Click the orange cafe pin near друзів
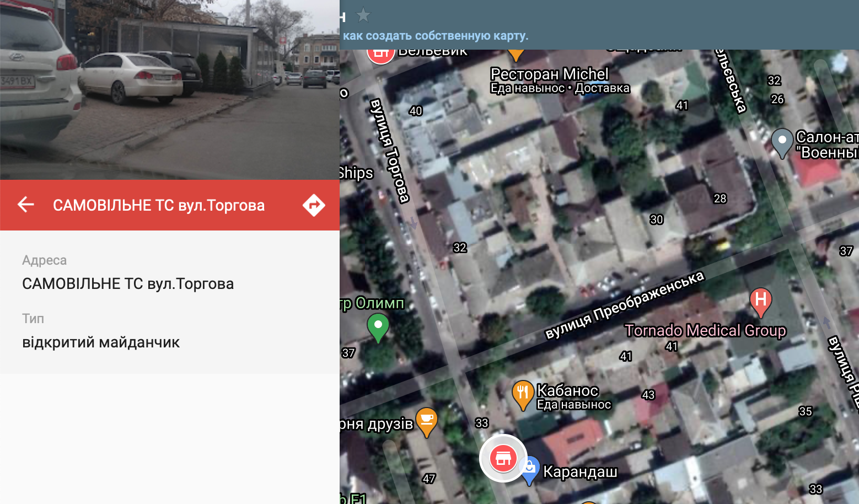 click(427, 420)
